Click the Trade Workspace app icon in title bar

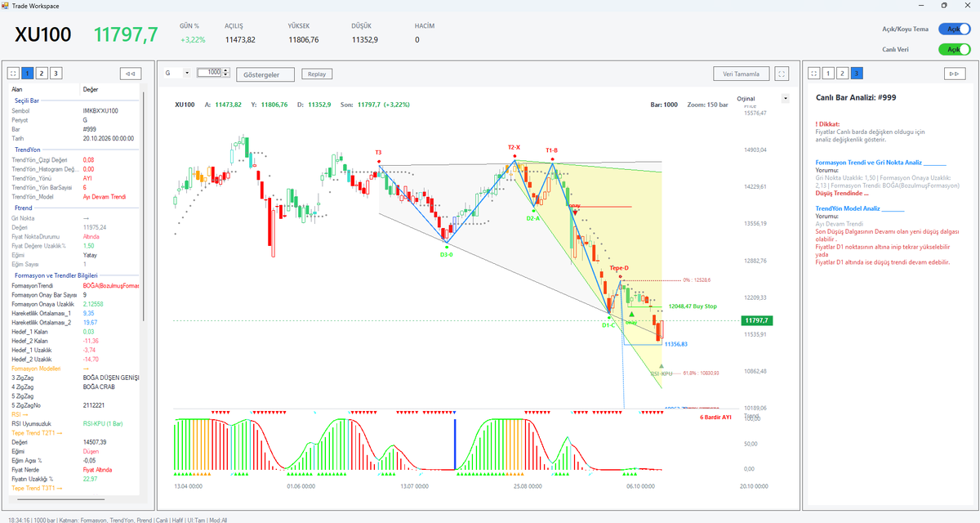pos(6,5)
